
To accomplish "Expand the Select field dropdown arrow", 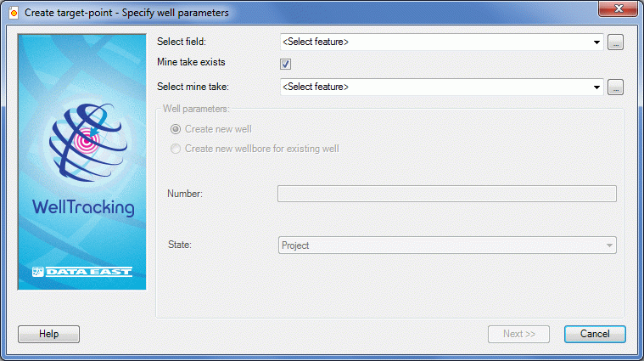I will pos(596,42).
